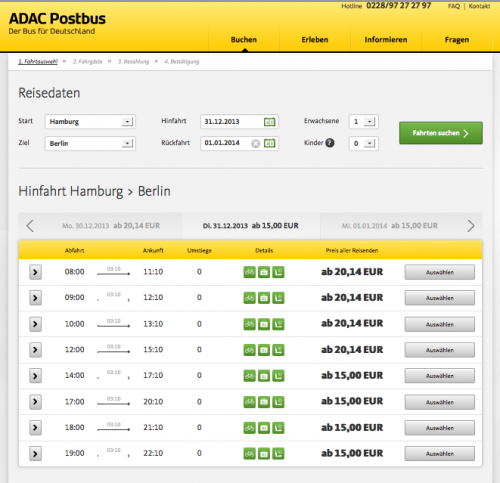Click the ADAC Postbus logo
The width and height of the screenshot is (500, 483).
pyautogui.click(x=57, y=23)
